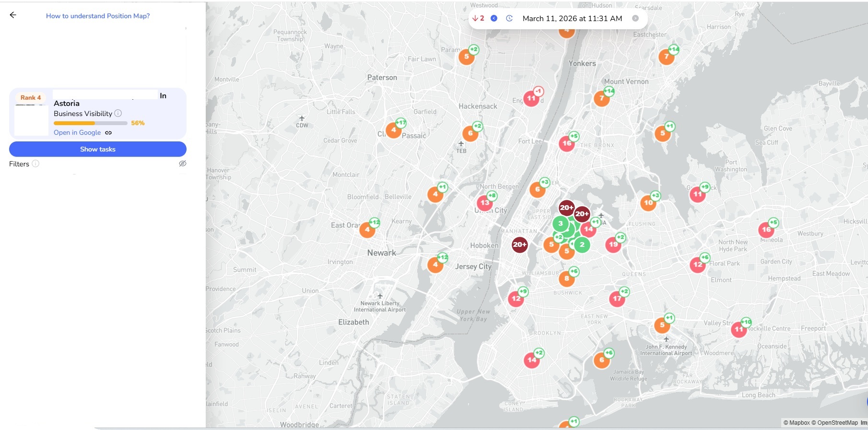The image size is (868, 430).
Task: Open the 'Open in Google' link
Action: [x=77, y=133]
